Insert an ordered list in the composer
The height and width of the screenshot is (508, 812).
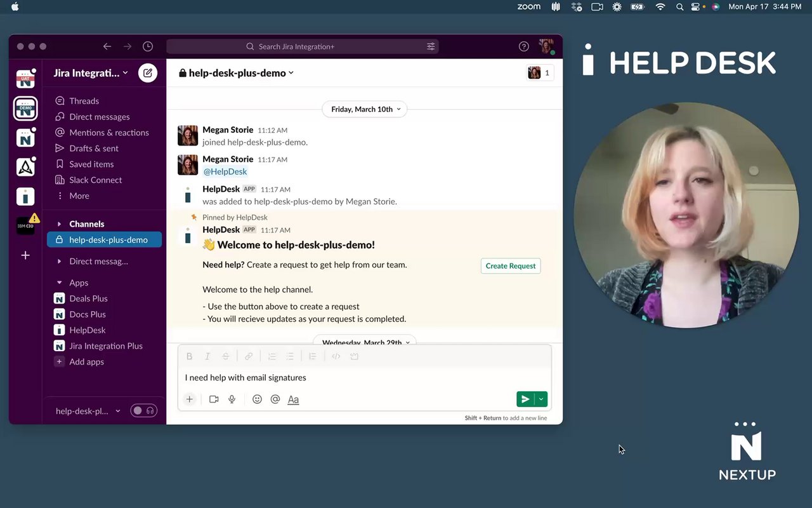pos(272,356)
